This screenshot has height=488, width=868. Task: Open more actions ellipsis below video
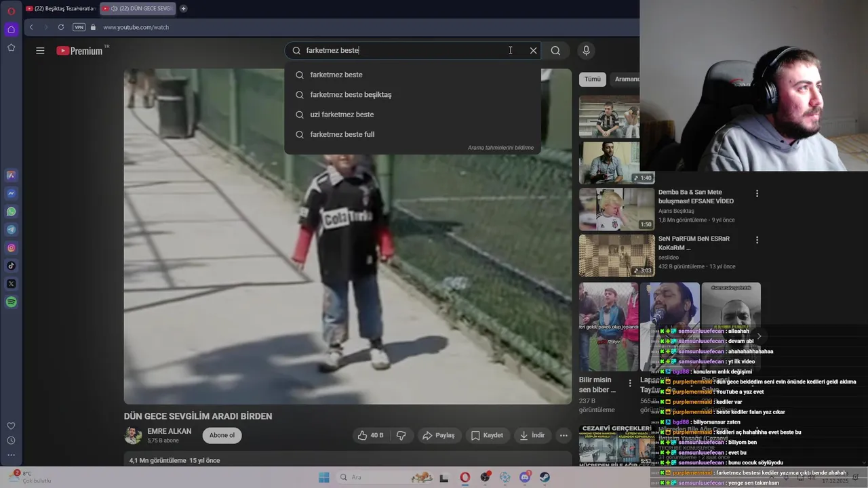click(564, 435)
